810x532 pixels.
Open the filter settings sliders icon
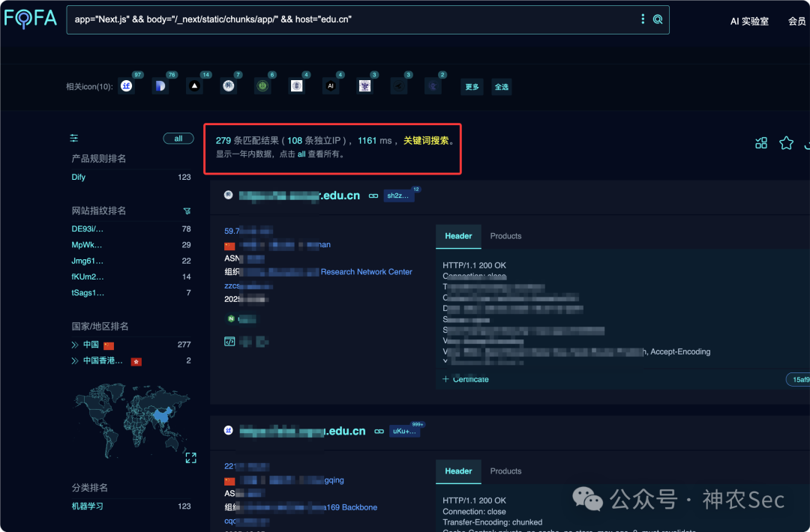click(x=74, y=138)
